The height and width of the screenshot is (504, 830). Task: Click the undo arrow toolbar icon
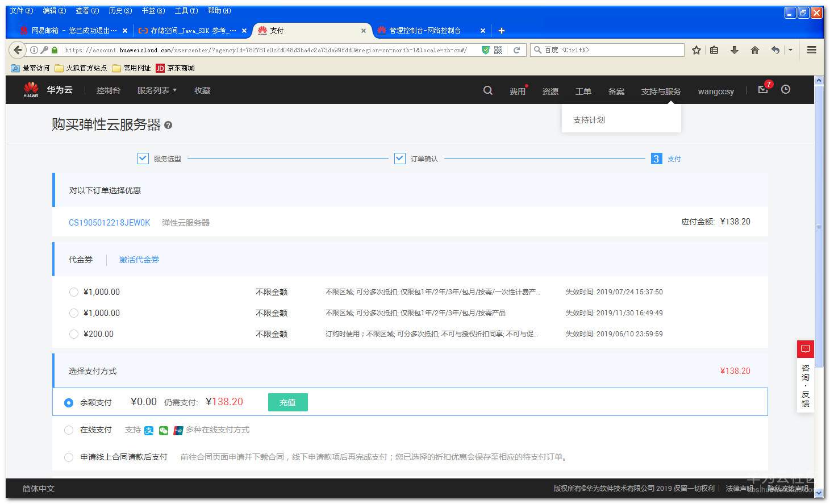[x=775, y=50]
